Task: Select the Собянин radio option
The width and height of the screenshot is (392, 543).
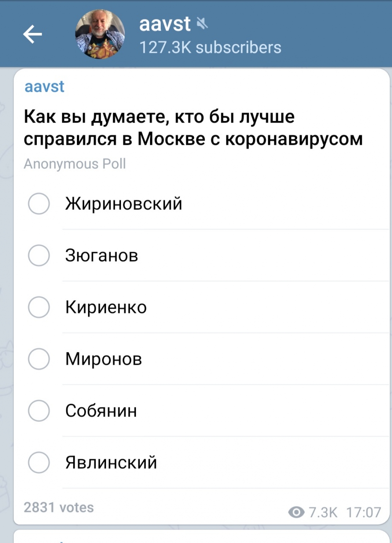Action: click(39, 410)
